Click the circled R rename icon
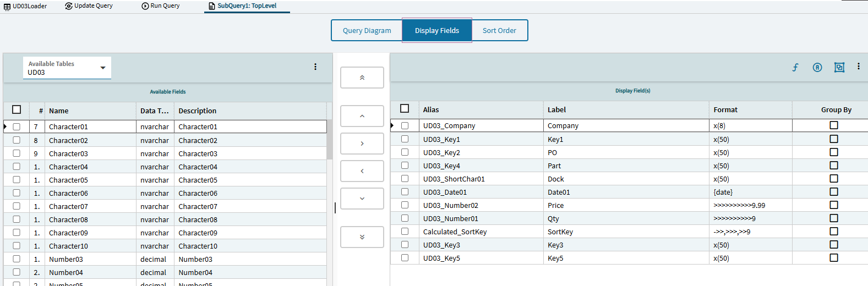This screenshot has width=868, height=286. [x=817, y=67]
